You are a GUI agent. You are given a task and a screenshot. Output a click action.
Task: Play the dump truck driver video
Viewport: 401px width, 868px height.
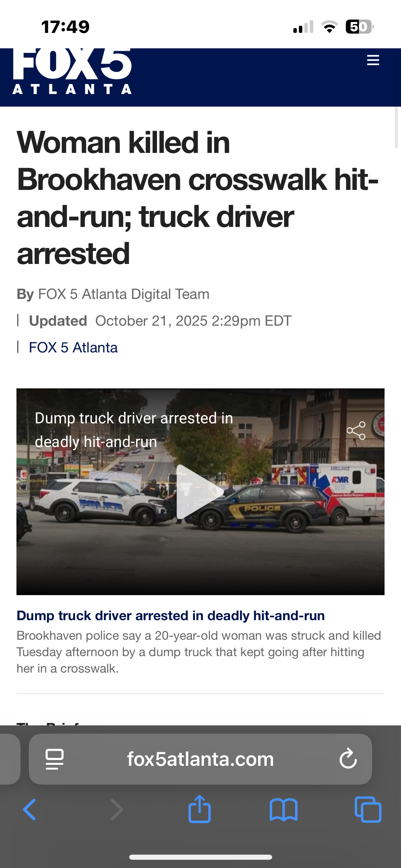coord(200,492)
